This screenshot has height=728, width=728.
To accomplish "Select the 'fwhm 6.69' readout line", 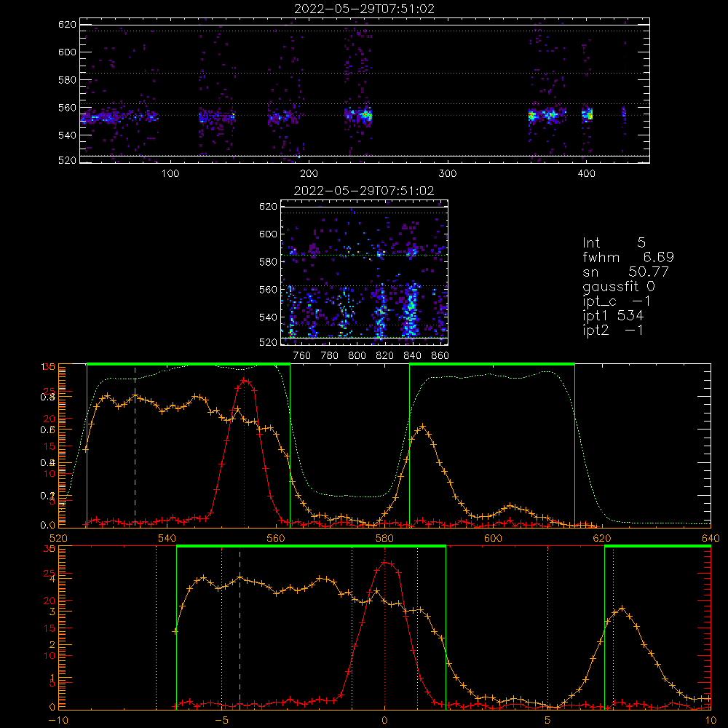I will [x=628, y=257].
